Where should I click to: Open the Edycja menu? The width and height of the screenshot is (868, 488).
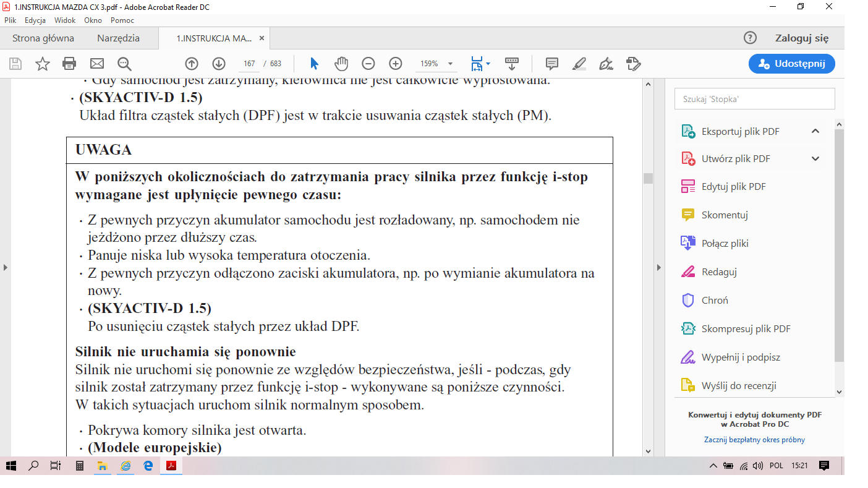35,20
